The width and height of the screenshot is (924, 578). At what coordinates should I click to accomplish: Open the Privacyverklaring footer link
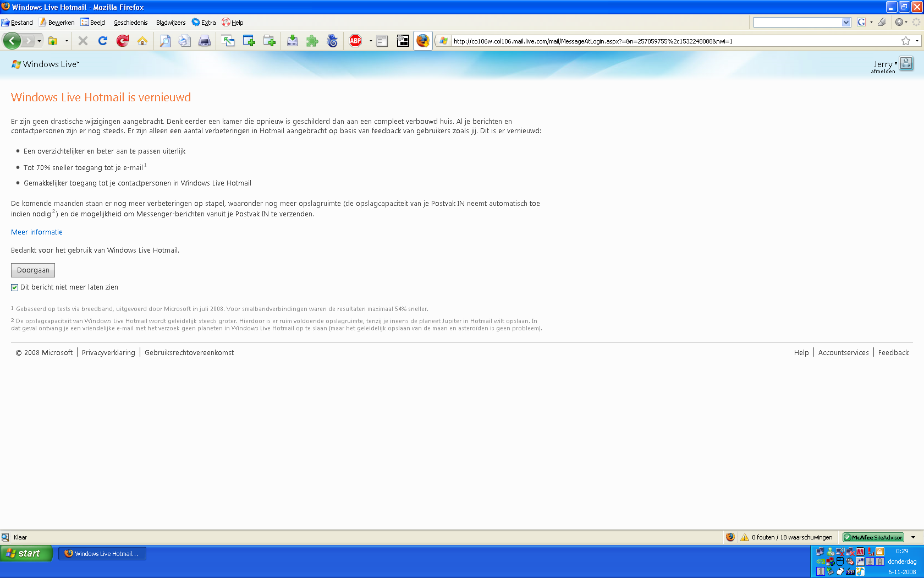click(108, 353)
